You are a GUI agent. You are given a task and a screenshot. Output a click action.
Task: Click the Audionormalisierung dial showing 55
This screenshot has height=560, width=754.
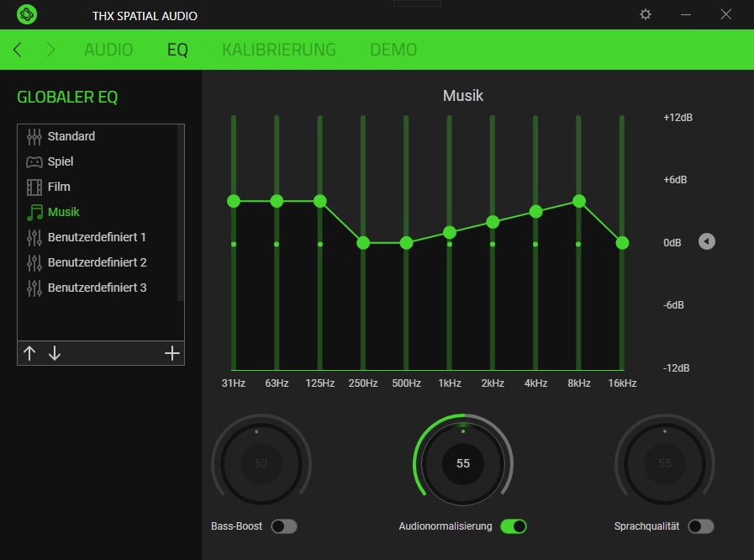point(463,463)
